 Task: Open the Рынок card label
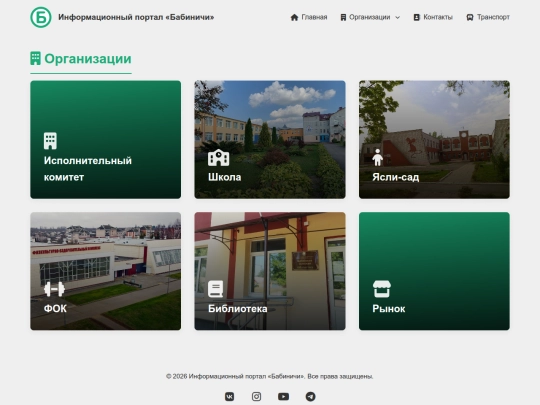click(x=389, y=309)
